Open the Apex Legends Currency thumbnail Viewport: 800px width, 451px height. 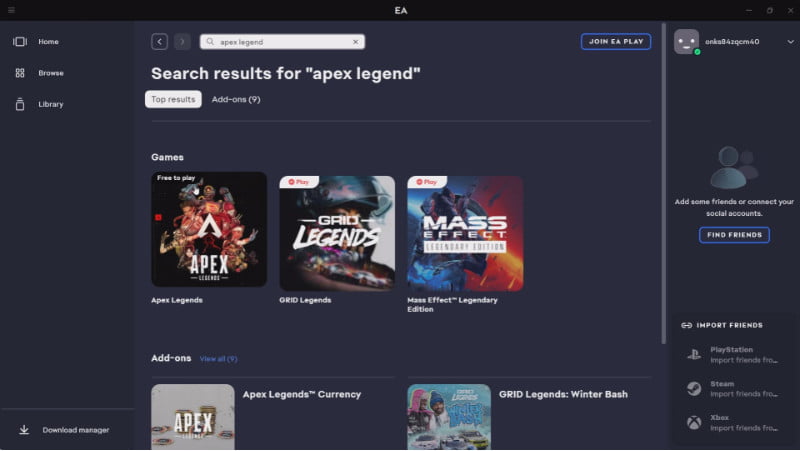[193, 417]
